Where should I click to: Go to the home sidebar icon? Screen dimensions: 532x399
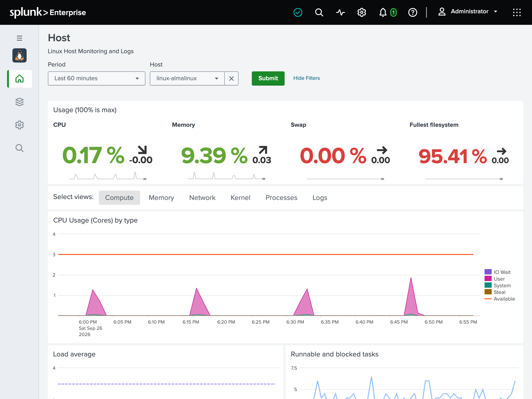click(20, 79)
